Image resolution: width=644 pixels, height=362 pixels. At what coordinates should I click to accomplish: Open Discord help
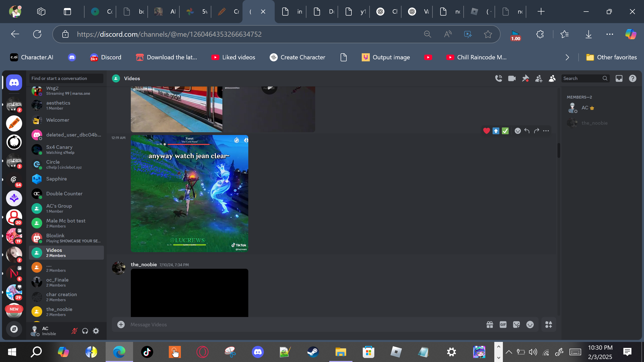pyautogui.click(x=632, y=78)
